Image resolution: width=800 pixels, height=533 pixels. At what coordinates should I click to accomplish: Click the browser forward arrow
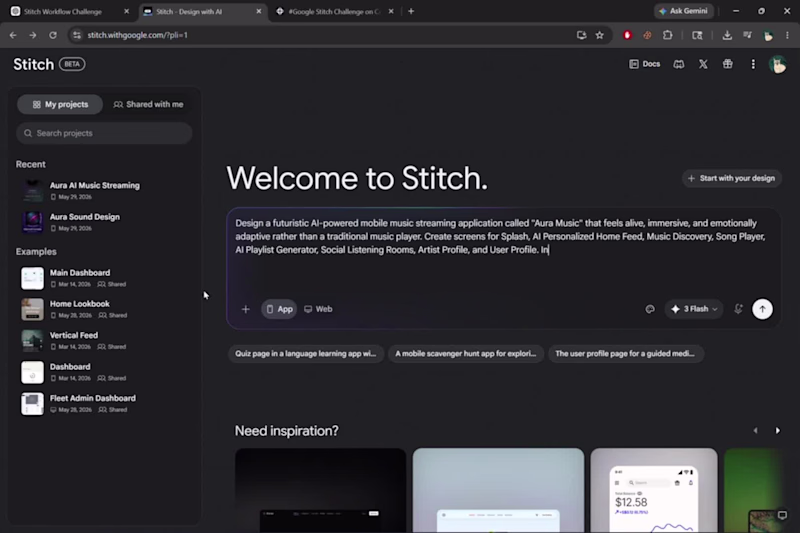click(x=33, y=35)
